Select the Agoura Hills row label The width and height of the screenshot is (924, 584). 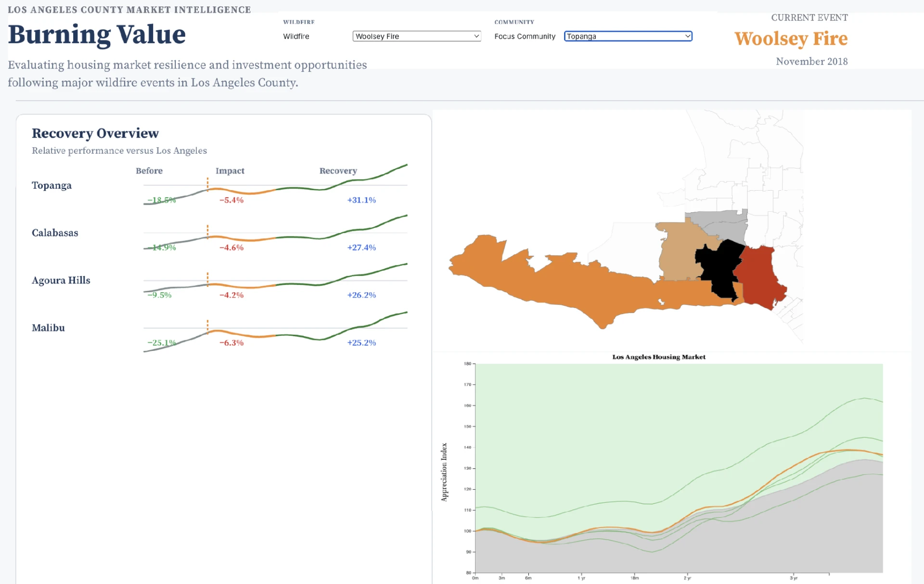click(x=61, y=280)
